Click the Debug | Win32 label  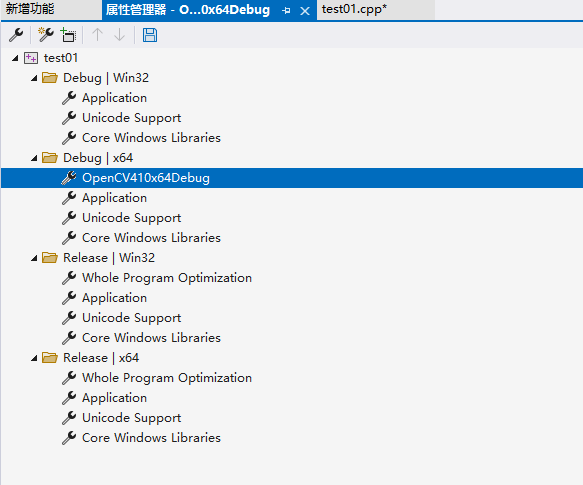(x=106, y=78)
